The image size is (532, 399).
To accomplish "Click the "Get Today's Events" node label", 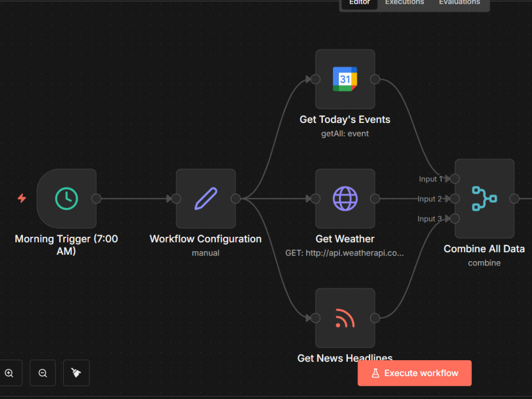I will 345,119.
